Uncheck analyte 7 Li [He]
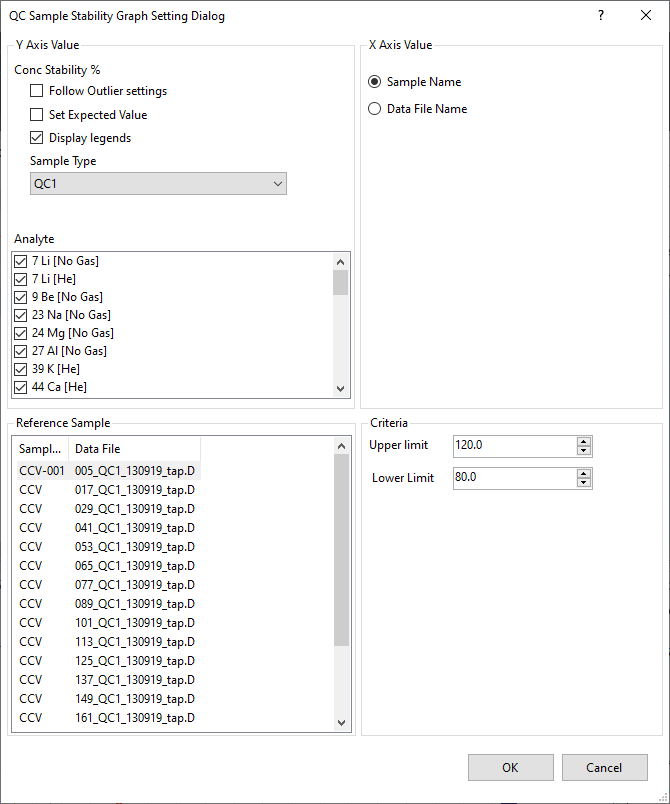Viewport: 670px width, 804px height. [x=21, y=279]
